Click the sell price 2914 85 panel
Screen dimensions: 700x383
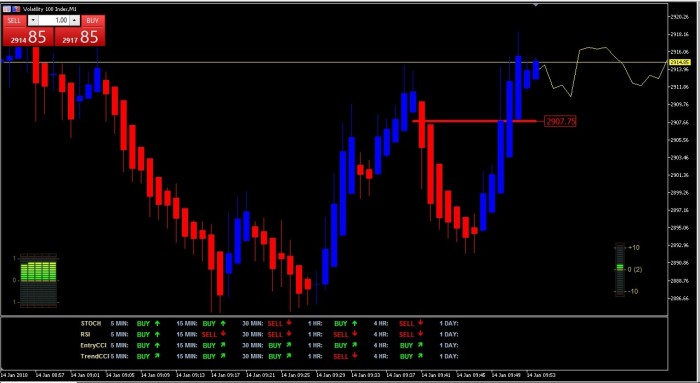28,37
